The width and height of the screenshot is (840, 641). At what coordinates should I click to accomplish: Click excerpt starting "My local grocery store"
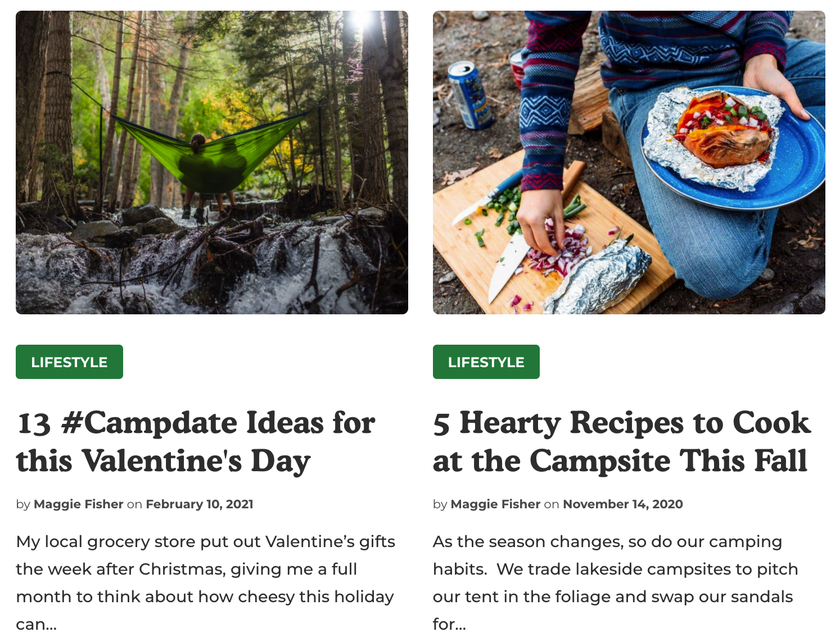[205, 569]
